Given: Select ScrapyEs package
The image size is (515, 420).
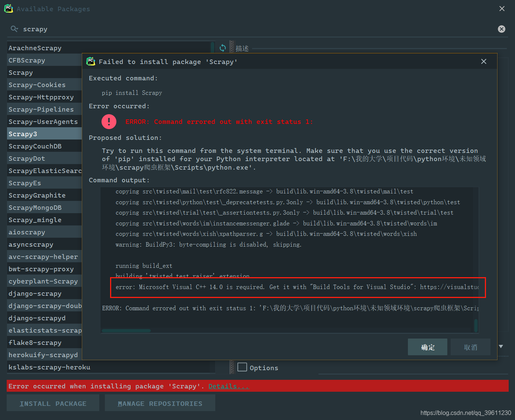Looking at the screenshot, I should pos(45,183).
